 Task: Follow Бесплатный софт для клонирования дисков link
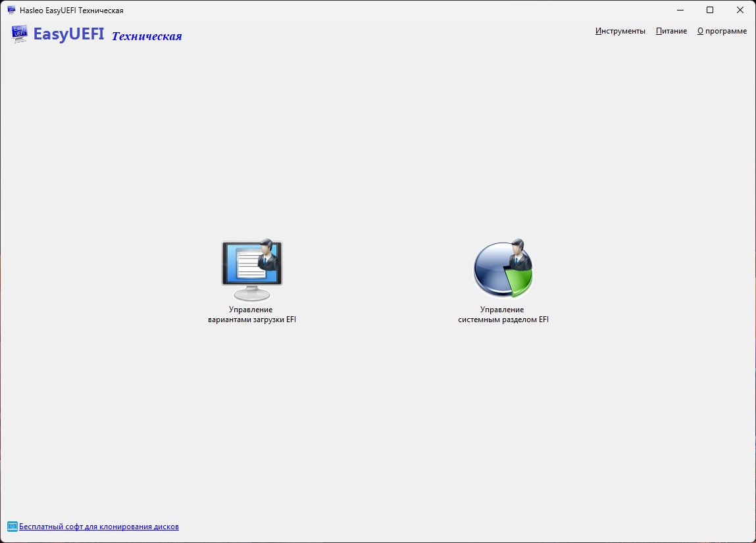coord(99,527)
